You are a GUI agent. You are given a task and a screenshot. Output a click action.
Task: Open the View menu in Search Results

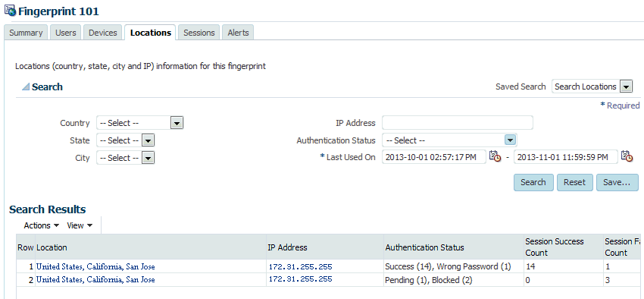point(80,225)
